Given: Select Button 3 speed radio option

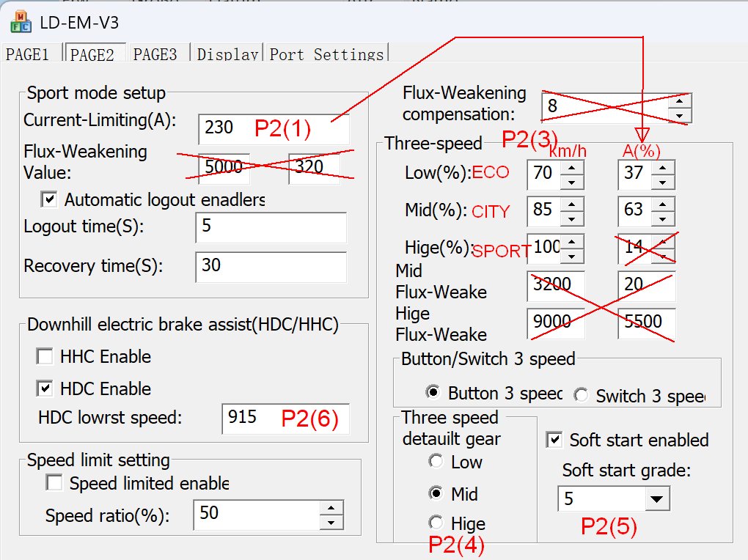Looking at the screenshot, I should tap(433, 392).
